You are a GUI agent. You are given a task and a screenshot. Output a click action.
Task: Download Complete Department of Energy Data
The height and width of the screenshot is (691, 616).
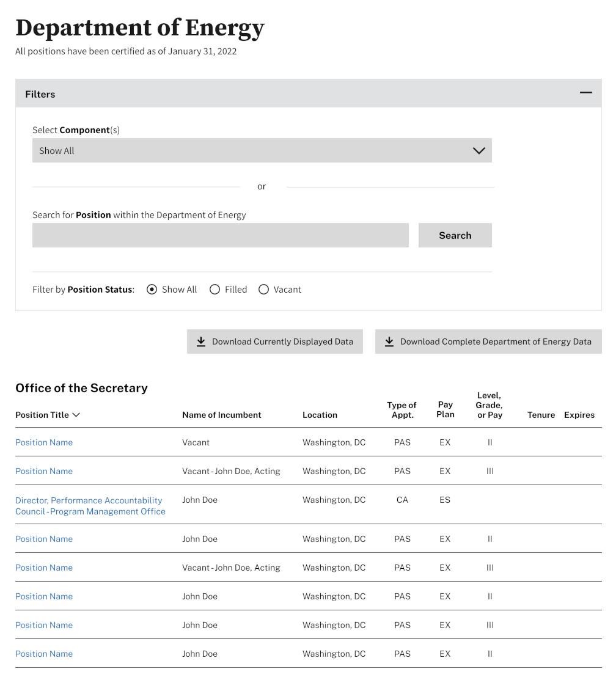pos(488,342)
